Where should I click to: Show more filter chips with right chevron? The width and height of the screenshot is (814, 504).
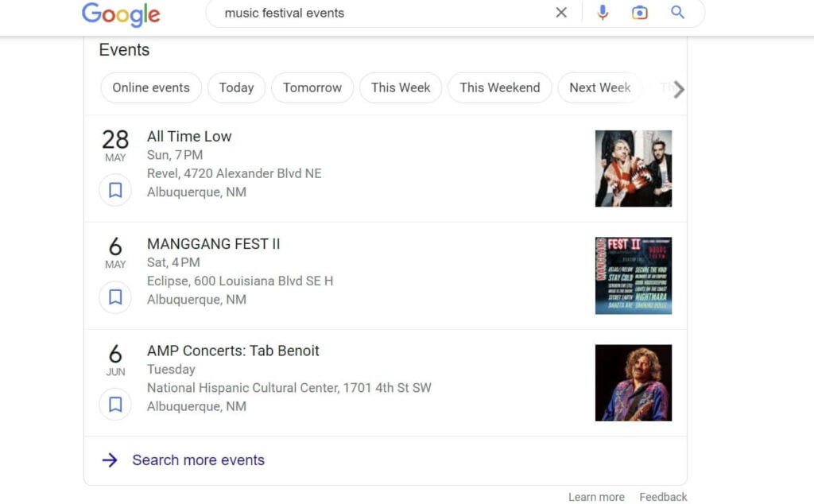(x=679, y=89)
